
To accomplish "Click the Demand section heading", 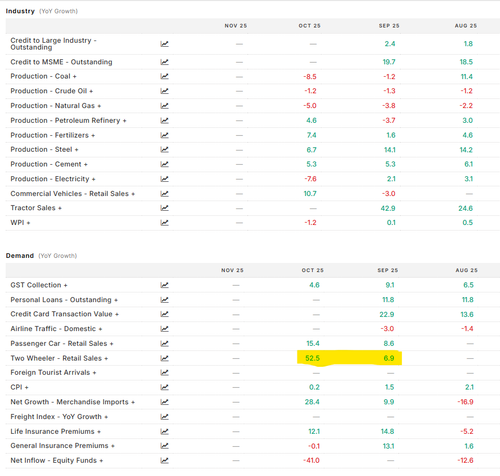I will [x=20, y=256].
